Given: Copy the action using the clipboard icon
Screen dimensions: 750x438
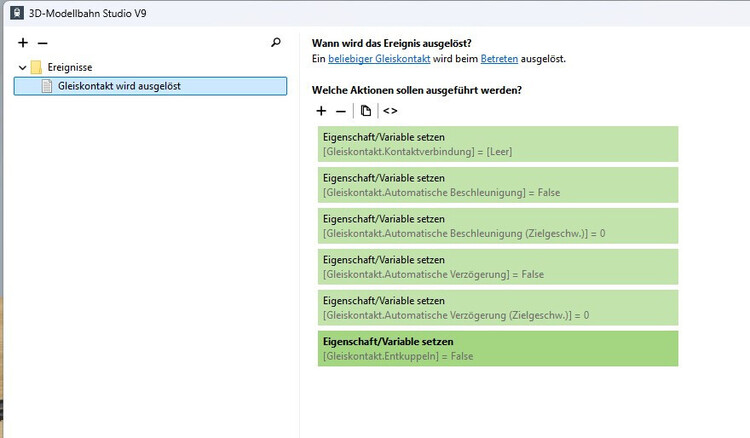Looking at the screenshot, I should (x=366, y=111).
